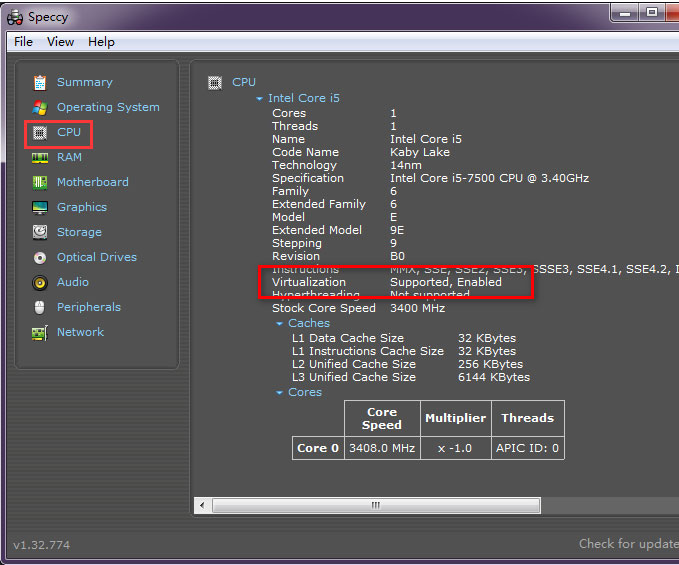This screenshot has width=679, height=565.
Task: Click the Summary clipboard icon in sidebar
Action: 40,82
